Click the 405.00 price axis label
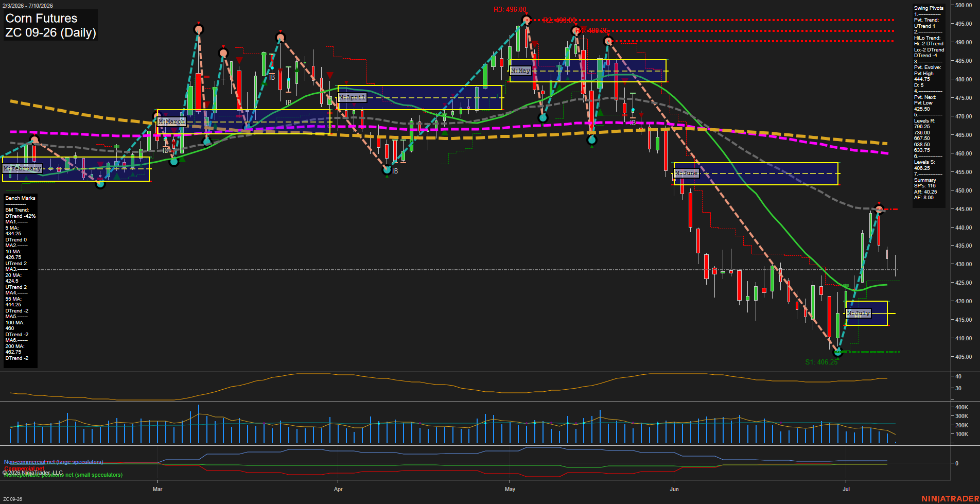Screen dimensions: 980x504 (x=964, y=357)
